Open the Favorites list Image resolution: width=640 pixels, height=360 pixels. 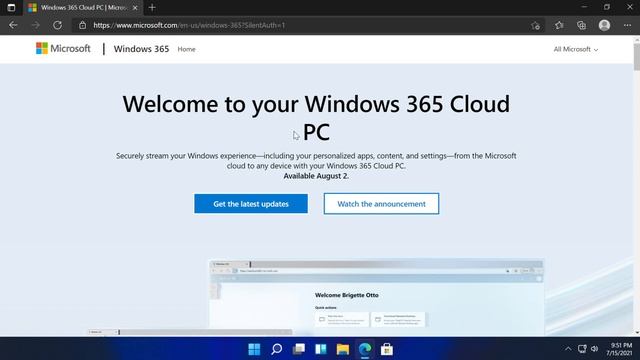(559, 25)
